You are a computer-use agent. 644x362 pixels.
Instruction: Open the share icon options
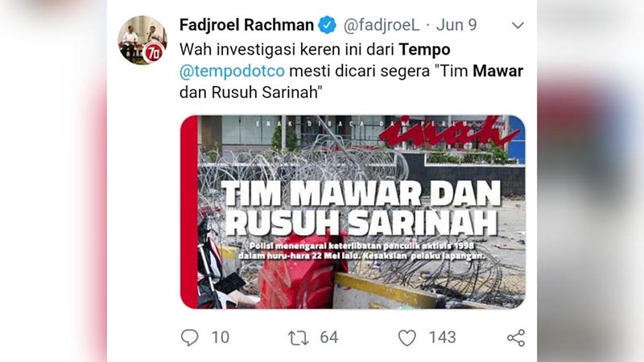tap(516, 338)
